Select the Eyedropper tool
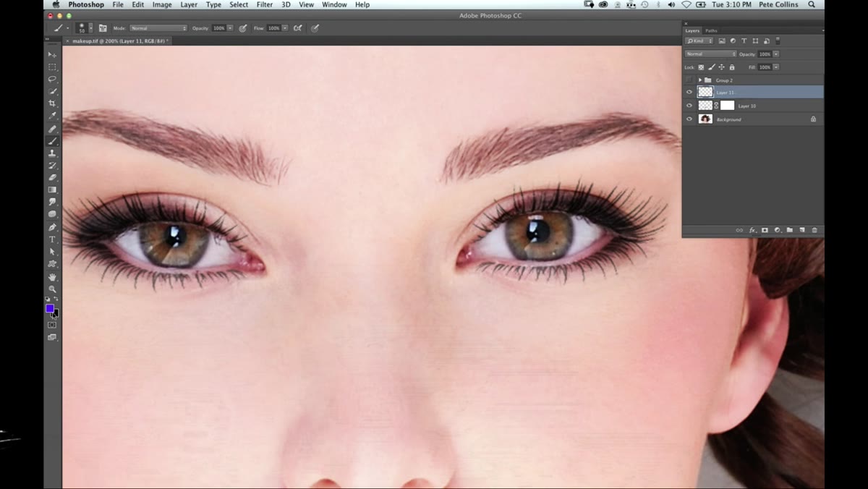The width and height of the screenshot is (868, 489). coord(52,116)
